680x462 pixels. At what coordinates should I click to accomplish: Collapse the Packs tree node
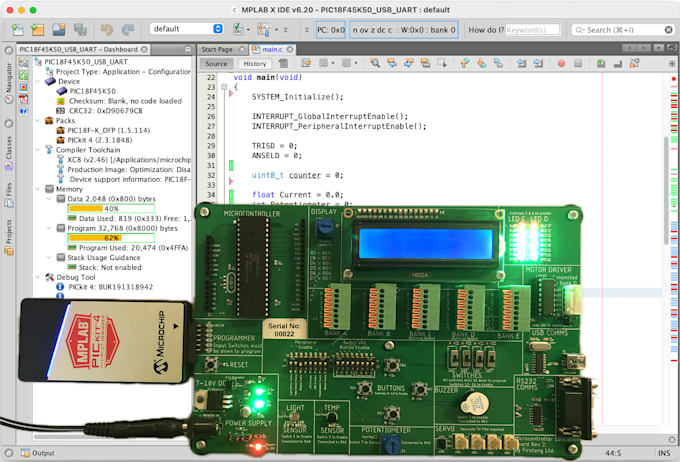38,120
